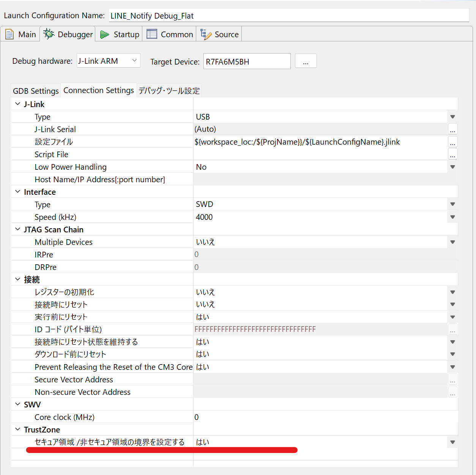Open the Debug hardware J-Link ARM dropdown
The width and height of the screenshot is (476, 475).
pyautogui.click(x=109, y=61)
